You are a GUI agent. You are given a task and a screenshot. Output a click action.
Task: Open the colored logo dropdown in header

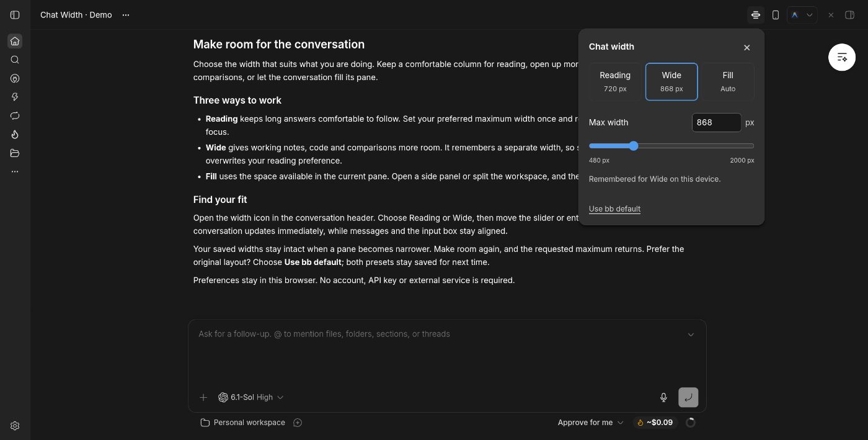pos(802,15)
